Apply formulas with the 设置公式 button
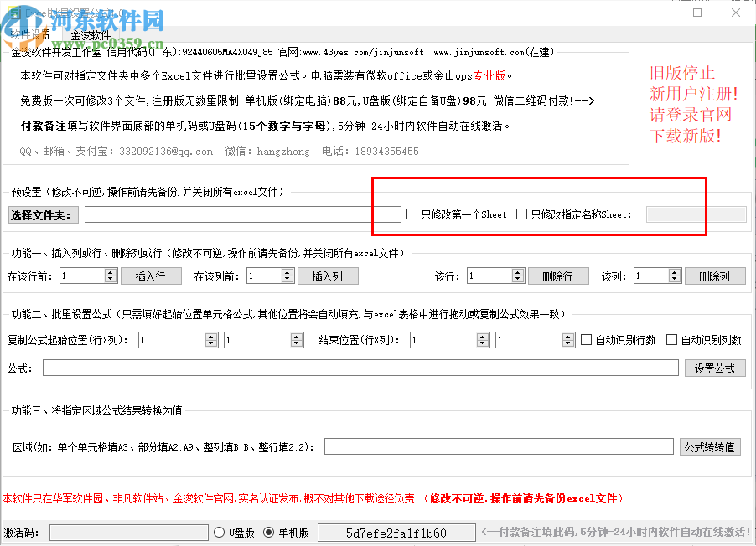This screenshot has height=546, width=756. click(715, 368)
